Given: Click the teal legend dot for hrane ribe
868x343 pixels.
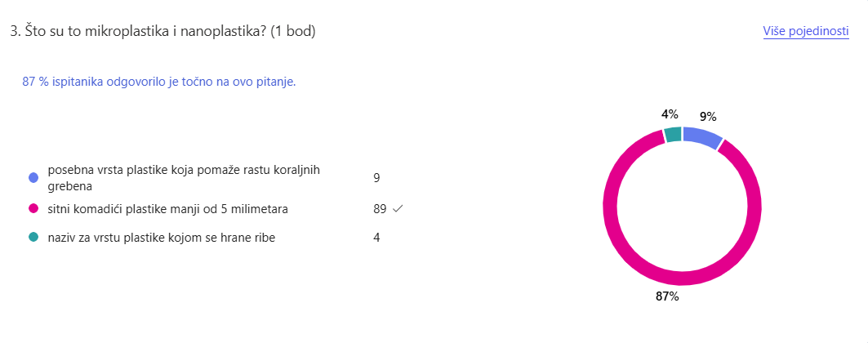Looking at the screenshot, I should click(33, 238).
